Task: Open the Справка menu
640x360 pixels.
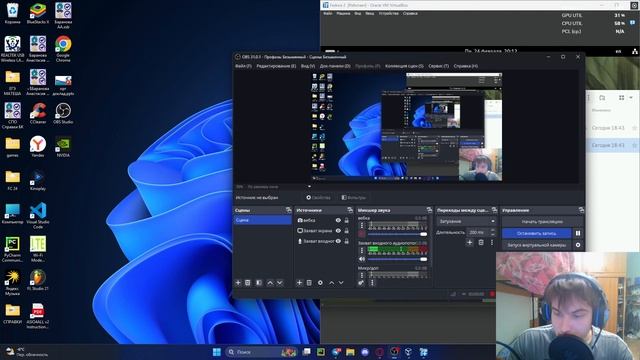Action: point(466,66)
